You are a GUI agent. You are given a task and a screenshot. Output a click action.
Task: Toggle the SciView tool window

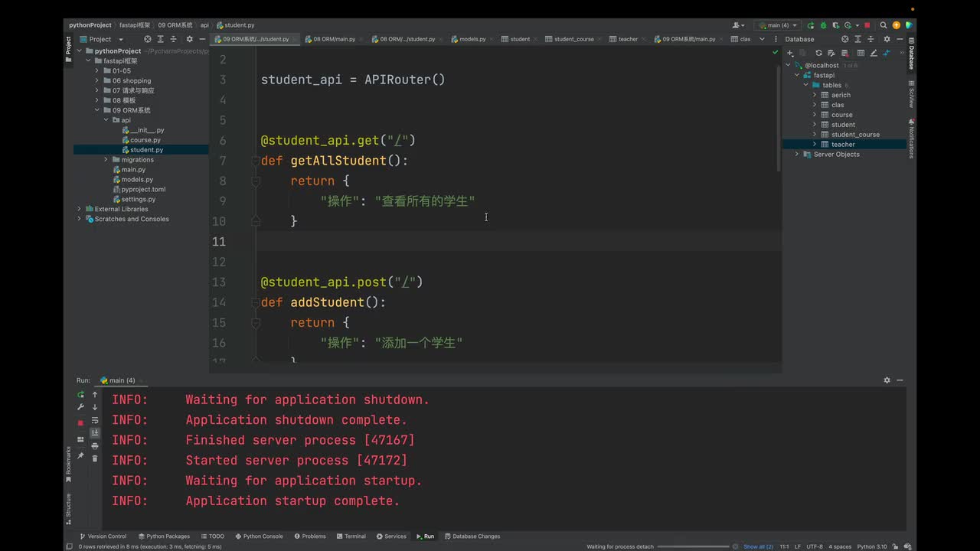911,94
